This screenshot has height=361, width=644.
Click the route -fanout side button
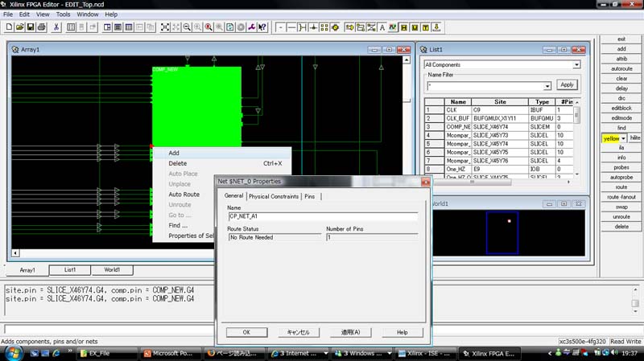(x=621, y=197)
